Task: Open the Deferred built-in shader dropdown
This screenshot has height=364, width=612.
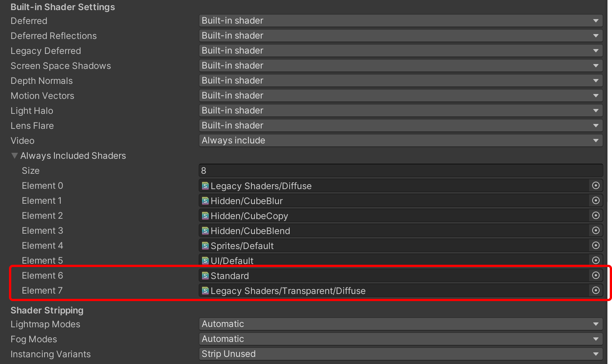Action: 596,21
